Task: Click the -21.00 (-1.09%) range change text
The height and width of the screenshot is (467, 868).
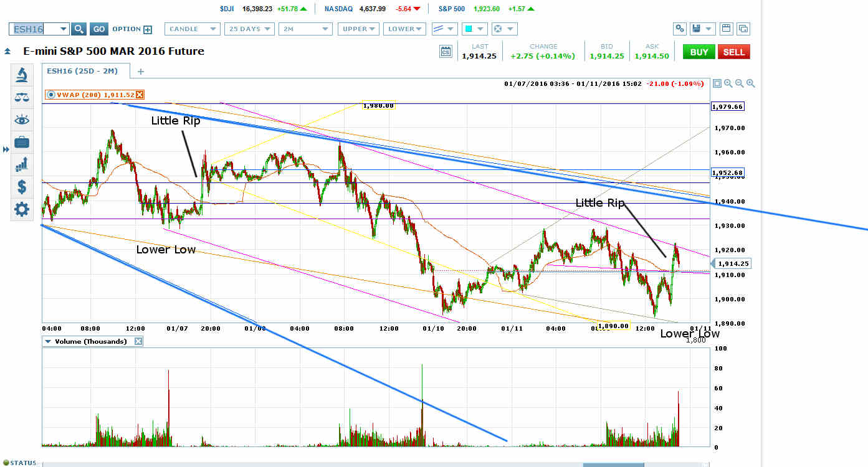Action: 674,83
